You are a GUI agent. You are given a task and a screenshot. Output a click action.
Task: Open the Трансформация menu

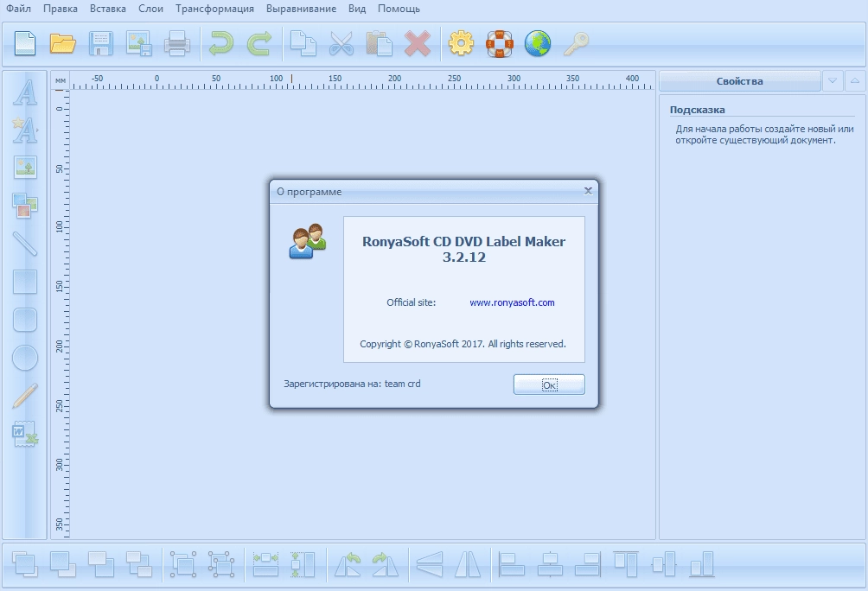214,9
